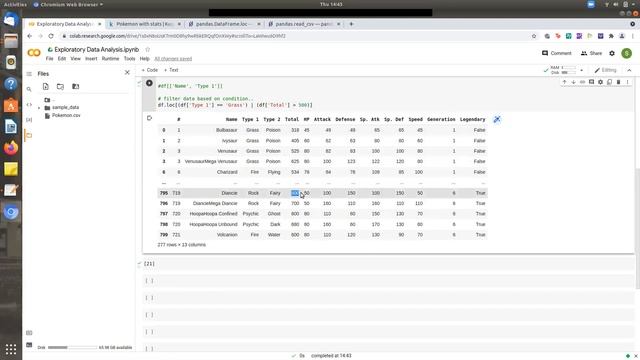Viewport: 640px width, 360px height.
Task: Open the File menu
Action: [49, 59]
